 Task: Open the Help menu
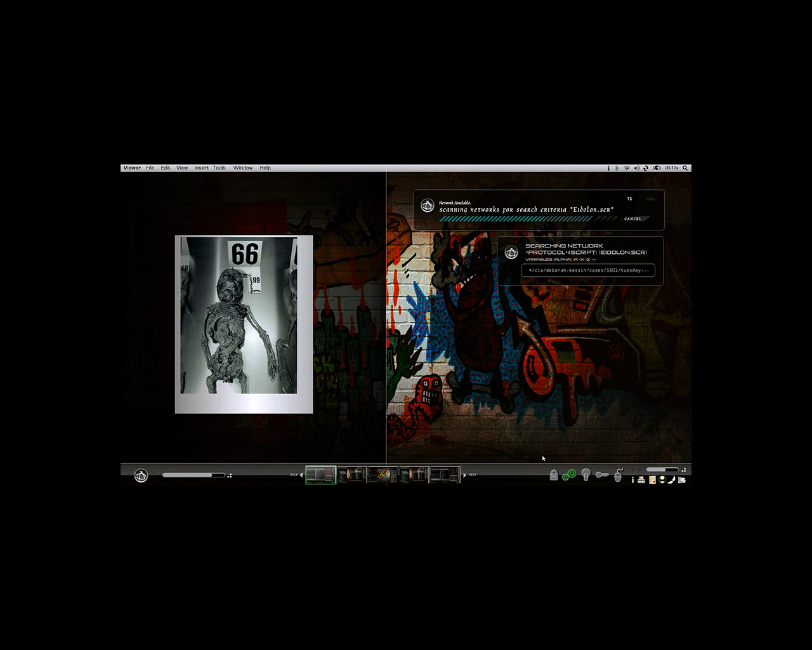coord(265,168)
